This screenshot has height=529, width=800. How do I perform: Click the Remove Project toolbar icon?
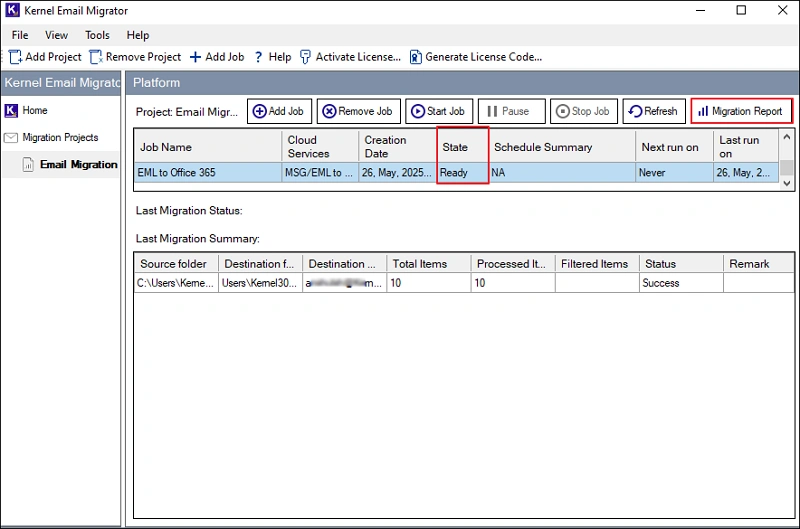click(x=96, y=57)
